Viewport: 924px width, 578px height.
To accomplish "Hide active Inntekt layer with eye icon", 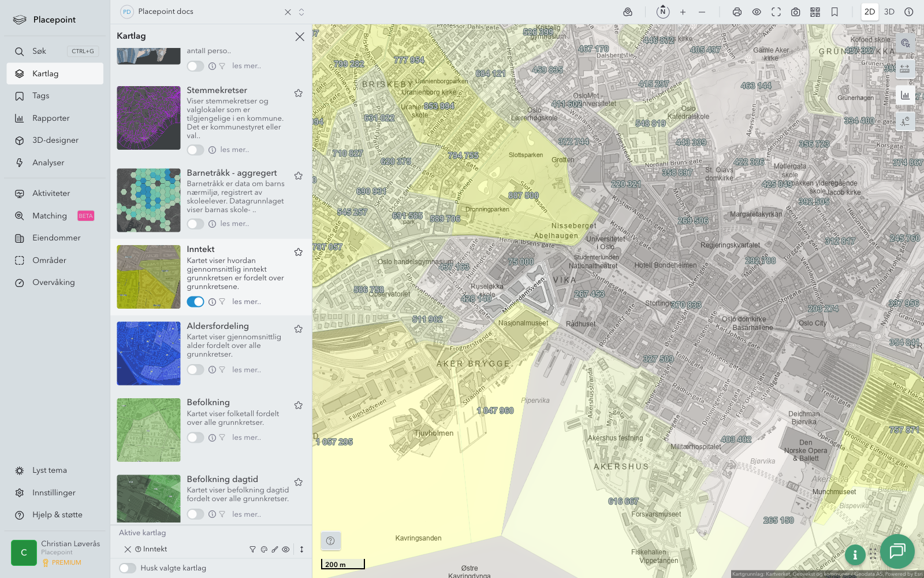I will (286, 550).
